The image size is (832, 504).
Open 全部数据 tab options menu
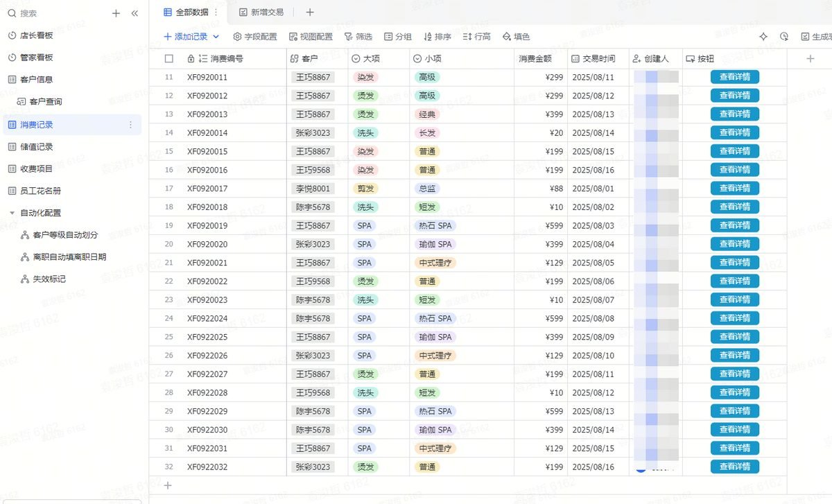pos(216,12)
